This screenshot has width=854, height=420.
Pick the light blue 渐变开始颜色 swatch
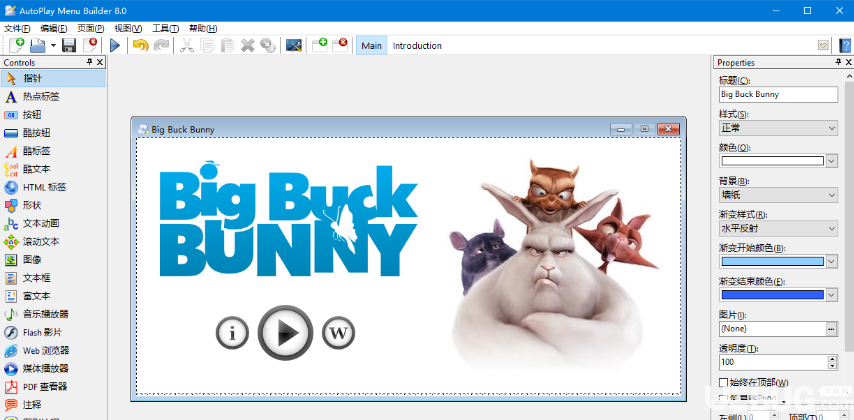[x=772, y=261]
